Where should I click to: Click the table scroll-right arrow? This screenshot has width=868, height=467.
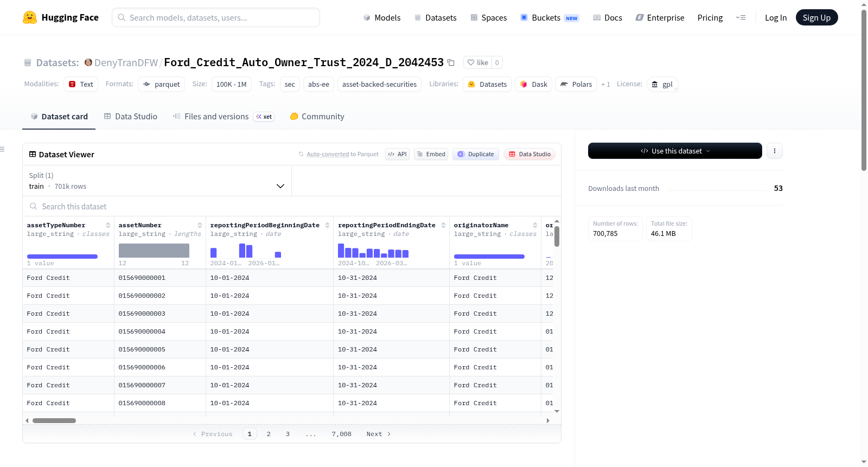548,420
